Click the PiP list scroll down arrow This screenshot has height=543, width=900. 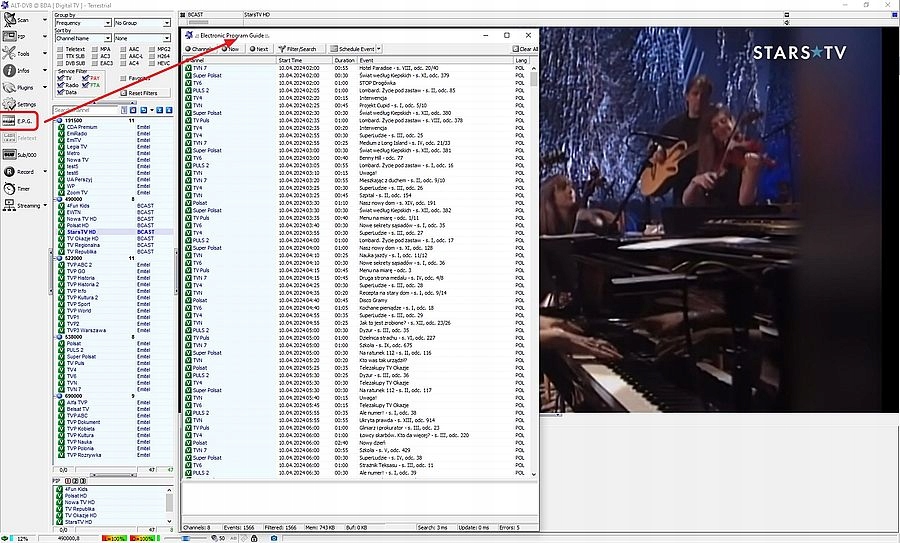coord(169,521)
